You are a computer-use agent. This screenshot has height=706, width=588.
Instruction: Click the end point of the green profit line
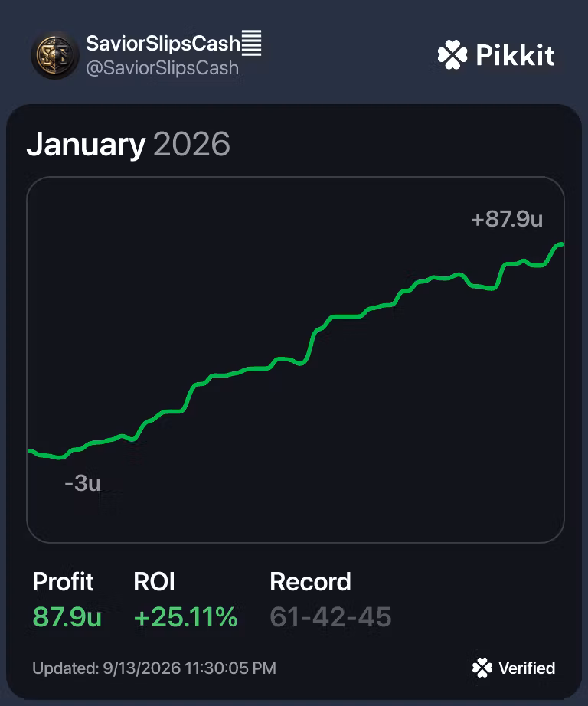[561, 244]
